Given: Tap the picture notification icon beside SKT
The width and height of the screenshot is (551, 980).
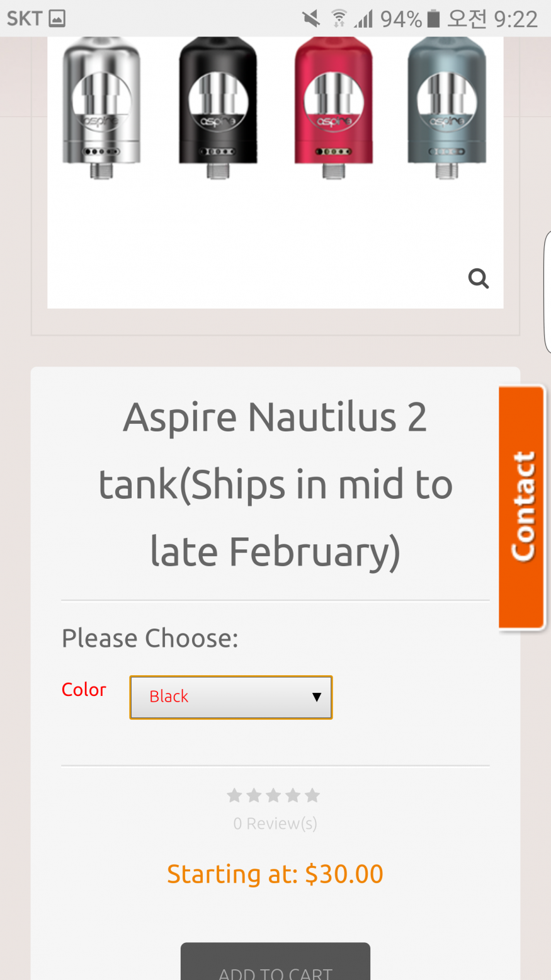Looking at the screenshot, I should (57, 19).
